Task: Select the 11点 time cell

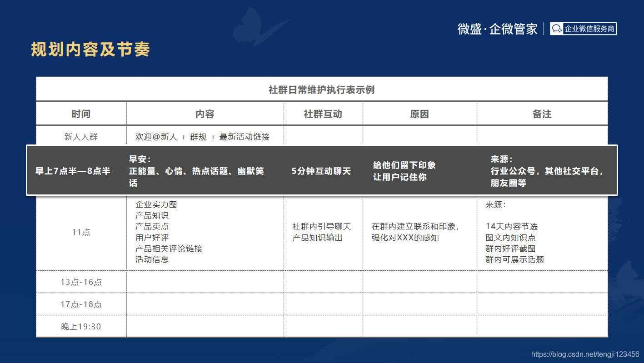Action: [x=81, y=232]
